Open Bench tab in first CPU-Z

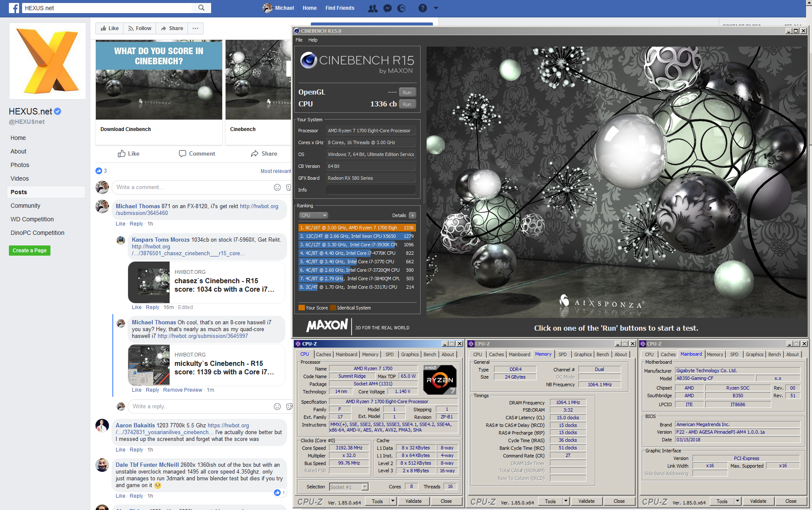tap(430, 354)
